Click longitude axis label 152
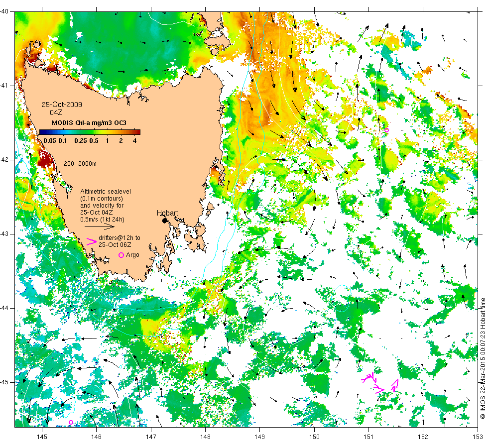 (x=423, y=437)
